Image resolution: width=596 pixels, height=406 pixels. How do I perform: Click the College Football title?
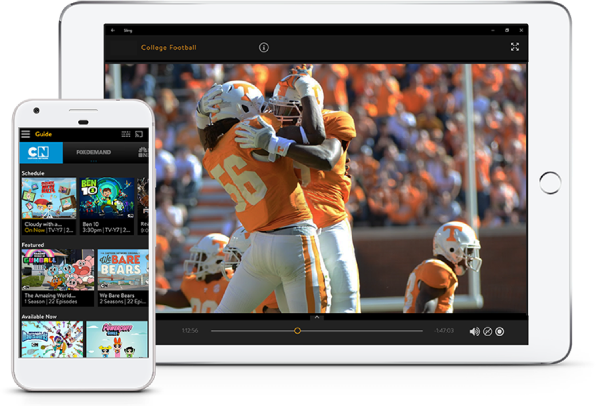169,48
